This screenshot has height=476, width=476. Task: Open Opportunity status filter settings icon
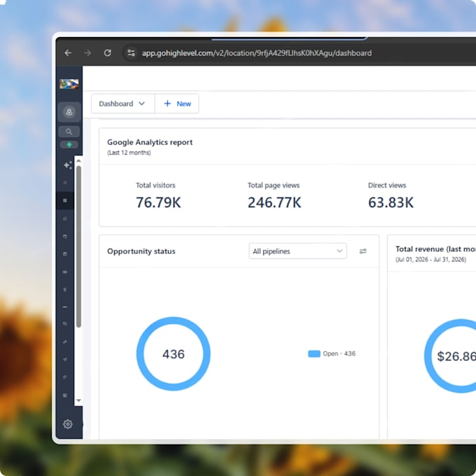tap(363, 251)
